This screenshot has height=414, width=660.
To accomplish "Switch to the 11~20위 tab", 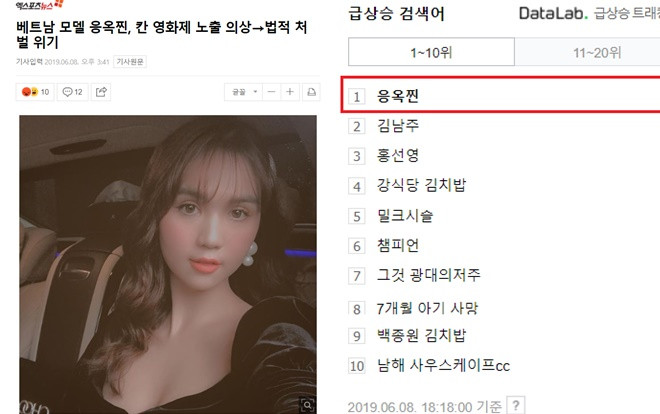I will [x=597, y=52].
